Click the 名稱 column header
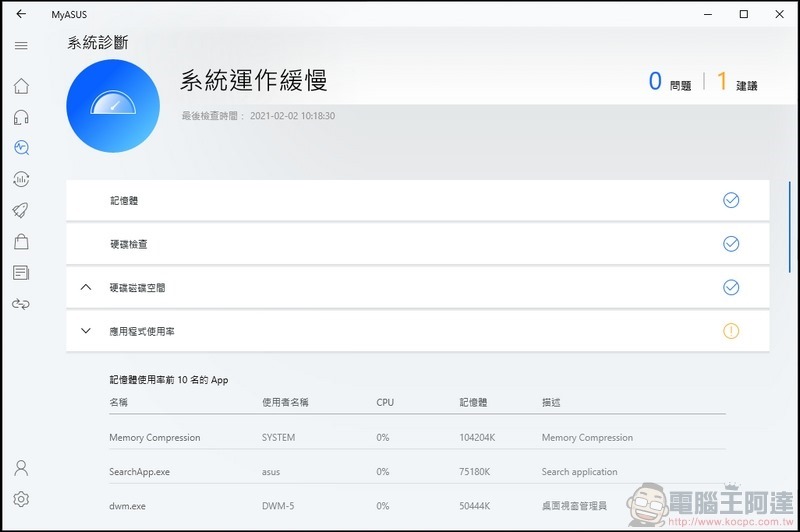The height and width of the screenshot is (532, 800). tap(118, 402)
